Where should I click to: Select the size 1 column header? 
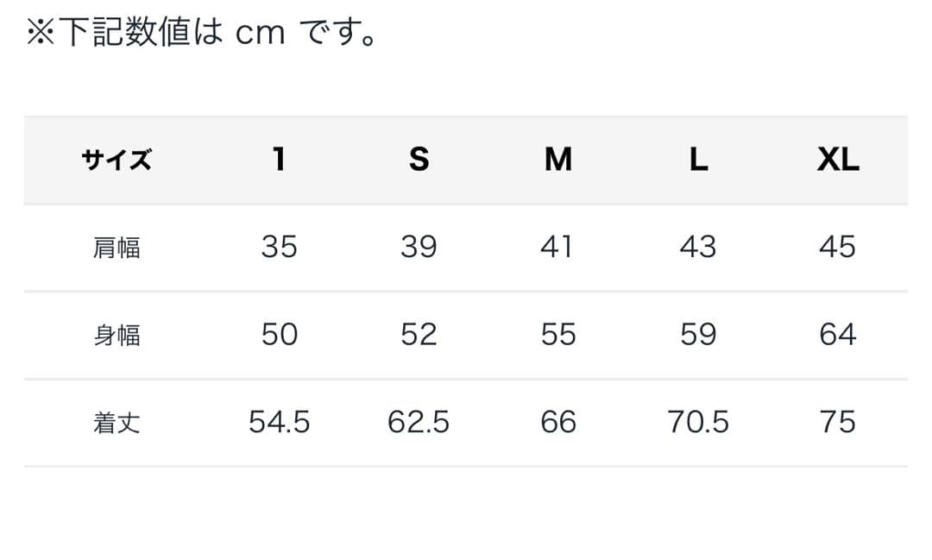279,160
